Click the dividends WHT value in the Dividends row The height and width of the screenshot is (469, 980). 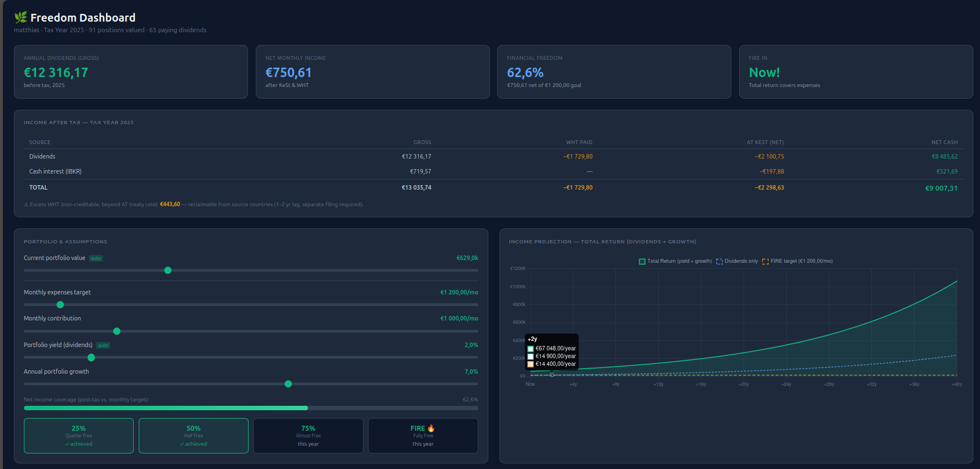click(x=578, y=157)
